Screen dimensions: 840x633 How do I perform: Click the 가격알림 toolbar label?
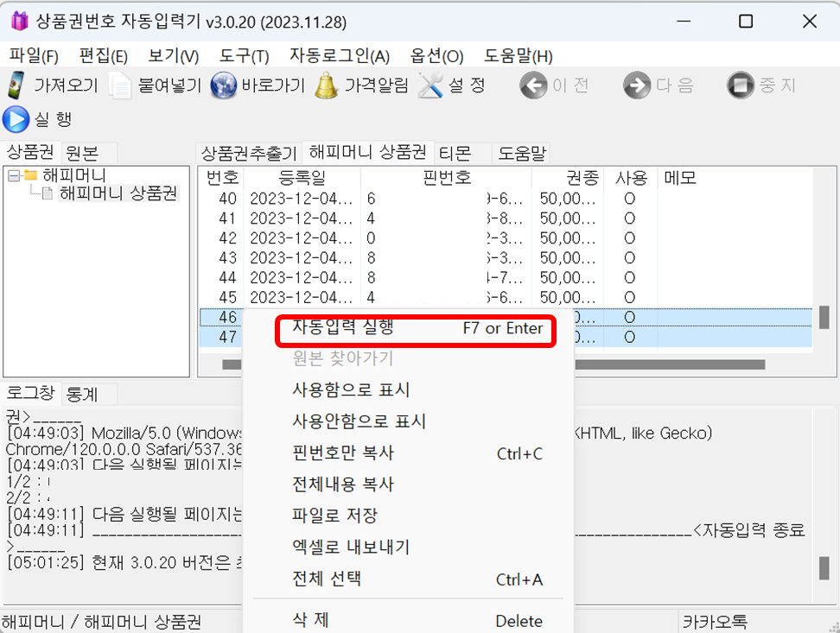pos(377,85)
